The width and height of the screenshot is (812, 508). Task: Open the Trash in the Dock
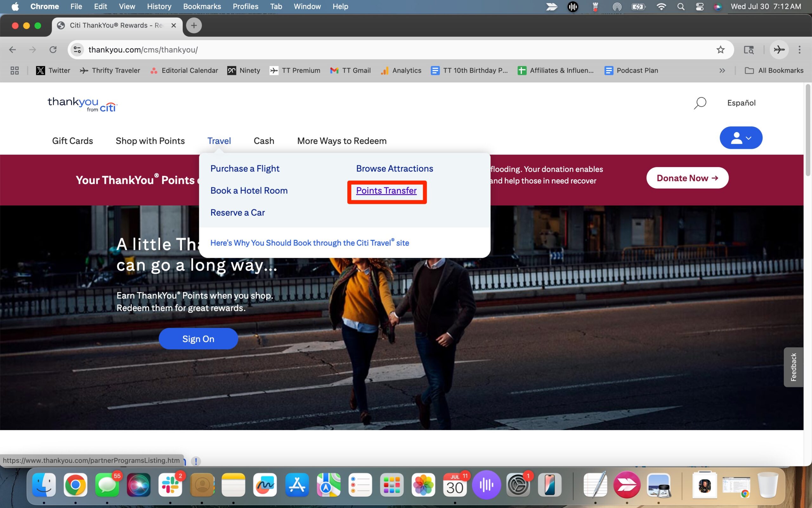[768, 485]
